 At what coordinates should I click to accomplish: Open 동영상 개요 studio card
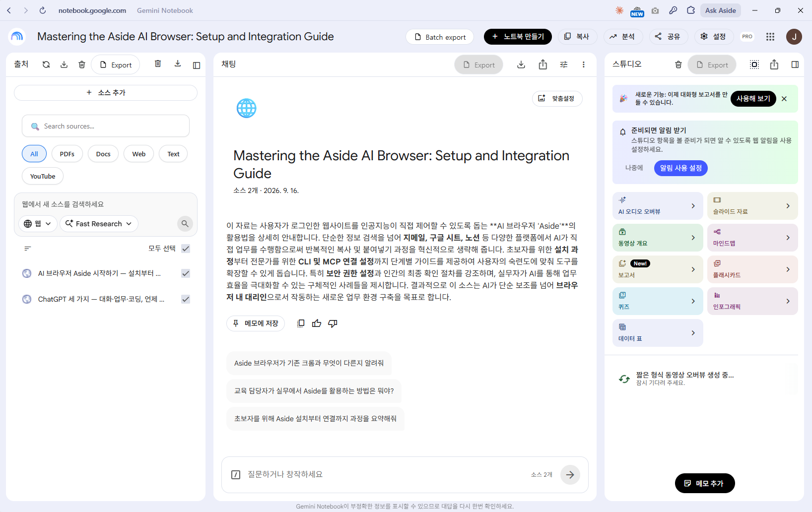658,238
